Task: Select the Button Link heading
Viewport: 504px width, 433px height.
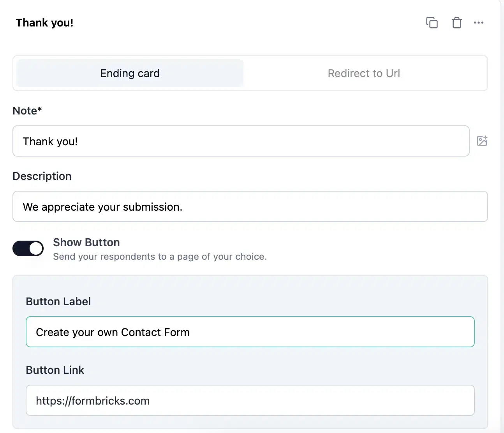Action: (55, 370)
